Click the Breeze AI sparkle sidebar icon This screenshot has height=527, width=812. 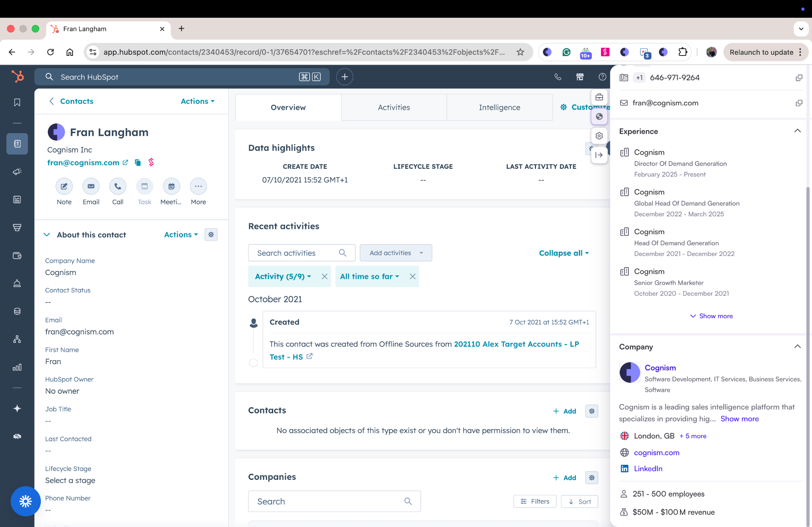point(17,409)
